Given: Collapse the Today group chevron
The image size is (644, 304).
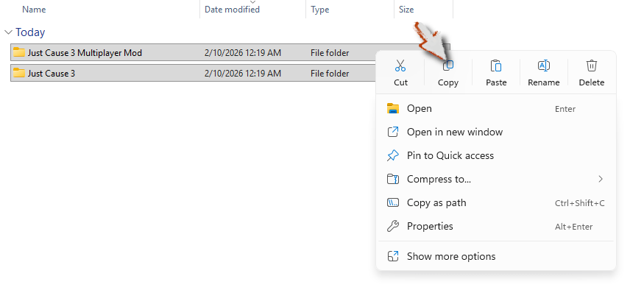Looking at the screenshot, I should tap(8, 32).
